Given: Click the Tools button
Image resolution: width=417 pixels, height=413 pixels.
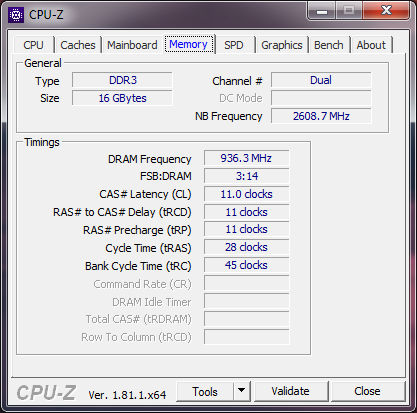Looking at the screenshot, I should pyautogui.click(x=205, y=392).
